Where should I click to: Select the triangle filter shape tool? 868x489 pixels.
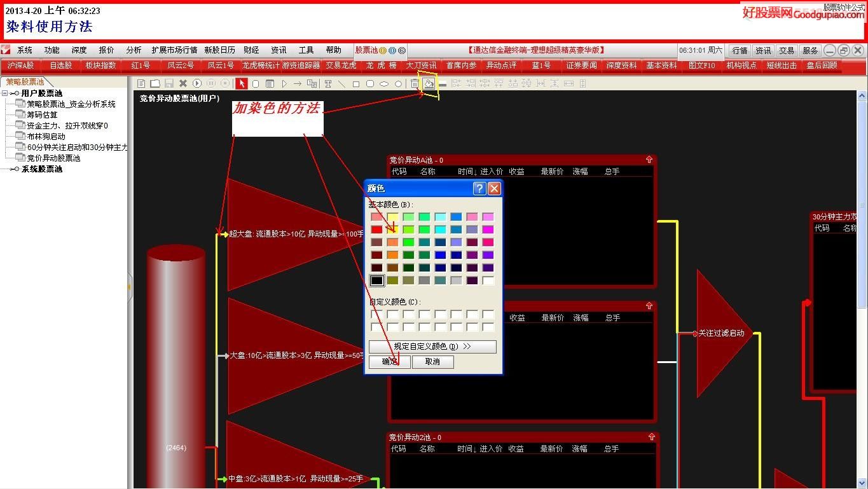coord(284,83)
